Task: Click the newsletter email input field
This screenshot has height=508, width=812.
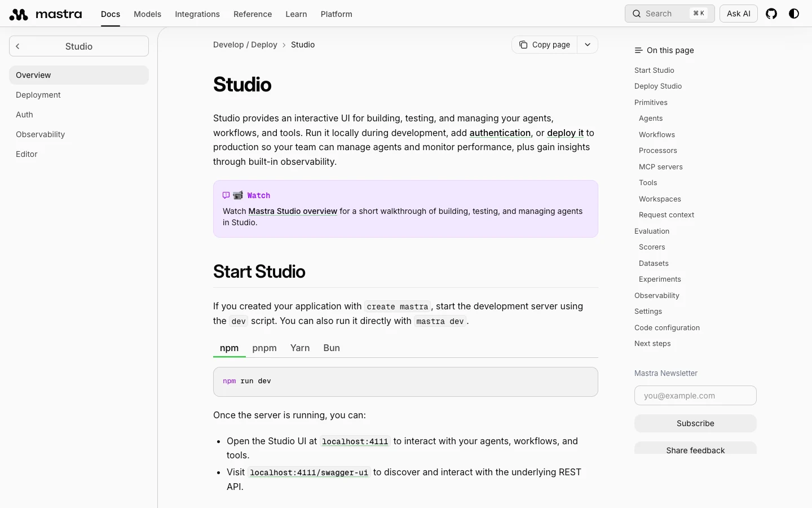Action: pos(695,396)
